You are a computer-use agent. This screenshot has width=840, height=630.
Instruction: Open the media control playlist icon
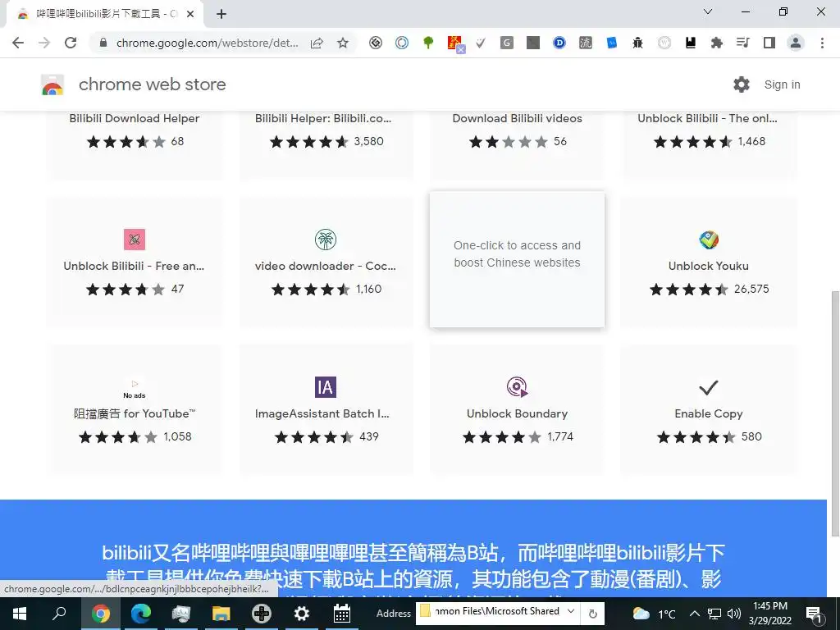pyautogui.click(x=743, y=43)
